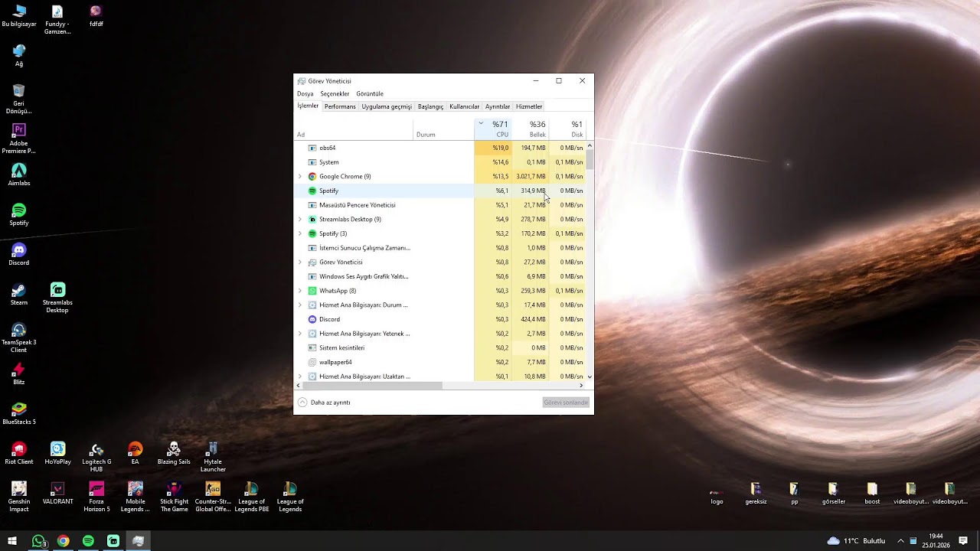
Task: Open the Dosya menu
Action: pyautogui.click(x=305, y=94)
